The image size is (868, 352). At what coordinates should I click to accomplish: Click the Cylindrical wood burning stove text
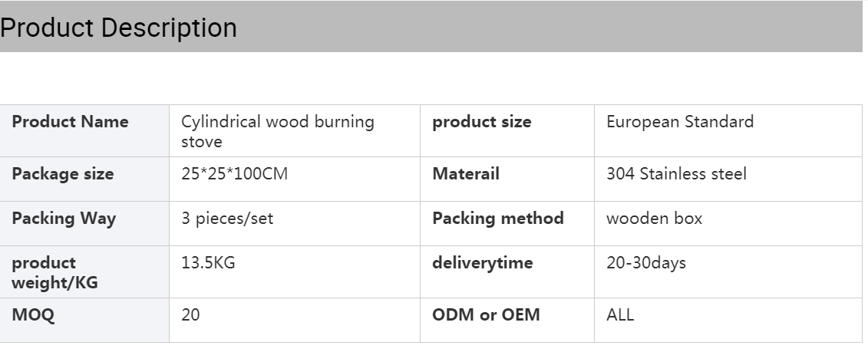277,131
